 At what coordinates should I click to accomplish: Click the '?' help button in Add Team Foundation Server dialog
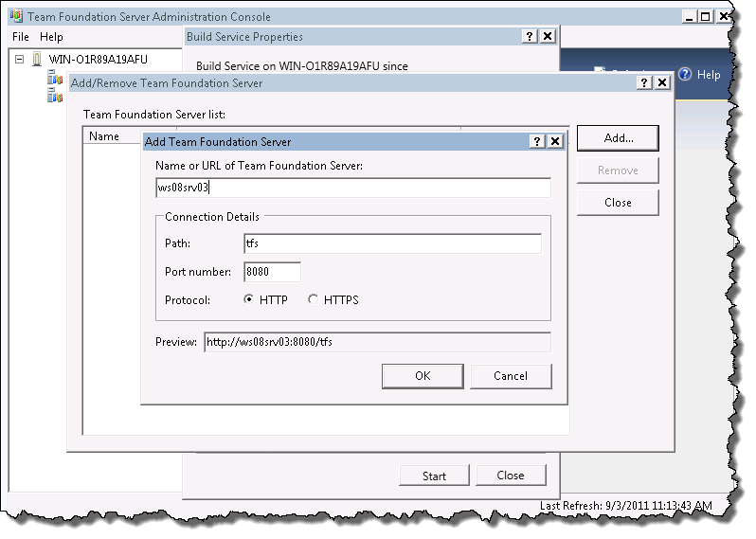[x=537, y=141]
